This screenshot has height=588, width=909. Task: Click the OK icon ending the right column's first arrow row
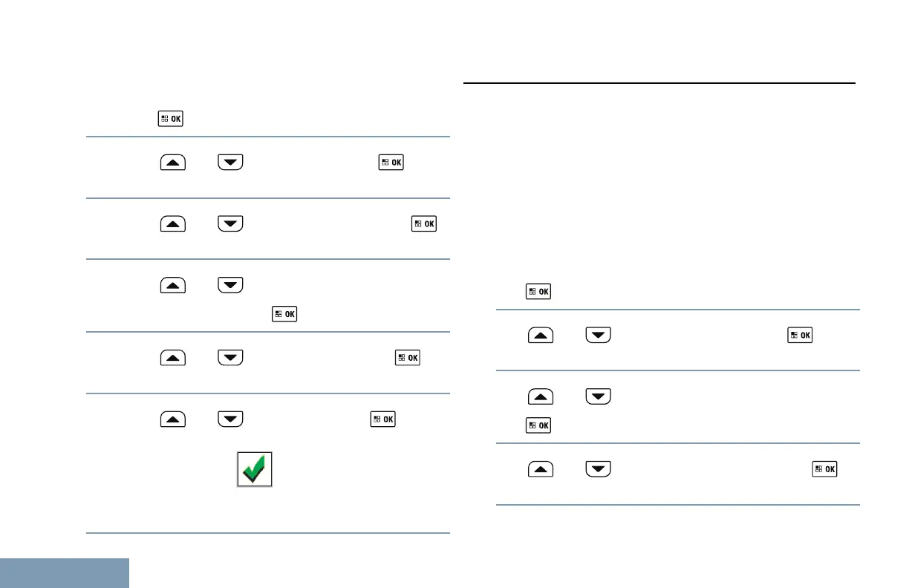(799, 336)
